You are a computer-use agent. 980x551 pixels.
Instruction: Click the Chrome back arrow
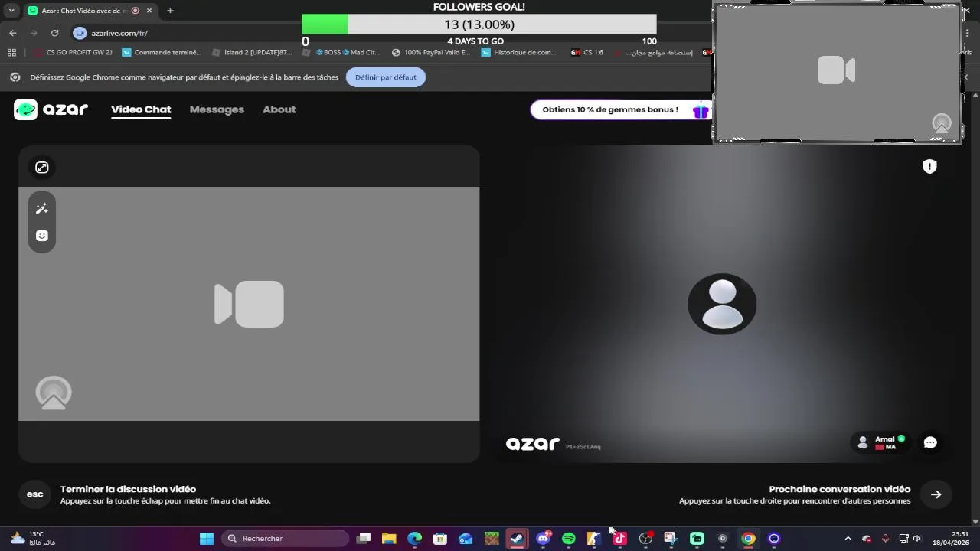click(13, 33)
